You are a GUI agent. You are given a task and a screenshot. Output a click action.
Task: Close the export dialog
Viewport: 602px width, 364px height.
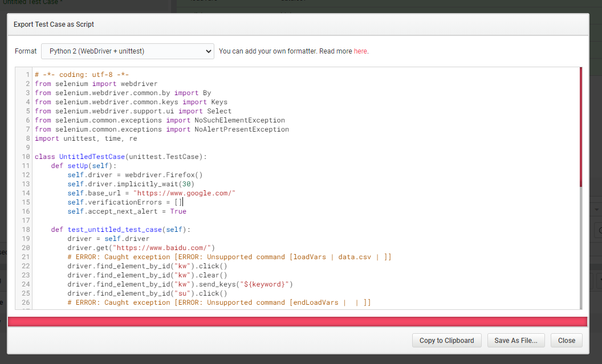566,340
